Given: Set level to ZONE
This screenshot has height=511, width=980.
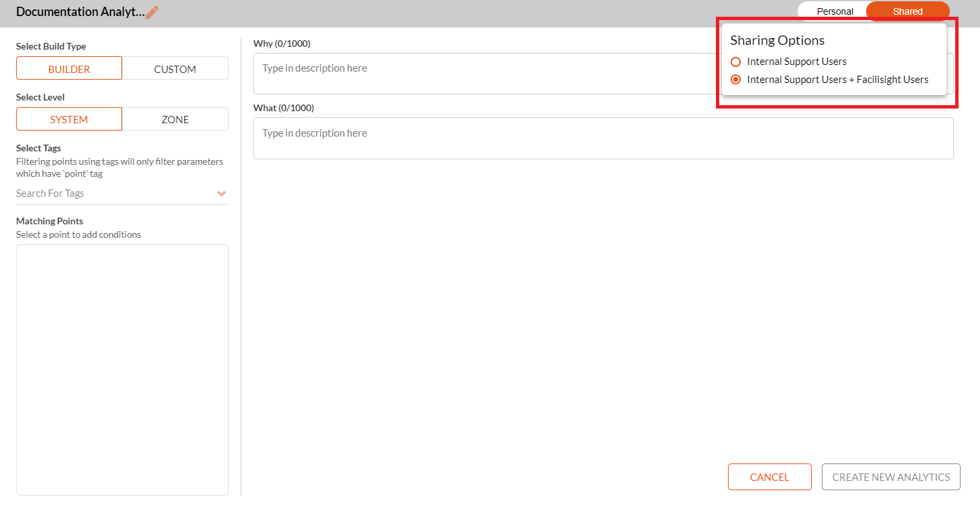Looking at the screenshot, I should click(x=175, y=119).
